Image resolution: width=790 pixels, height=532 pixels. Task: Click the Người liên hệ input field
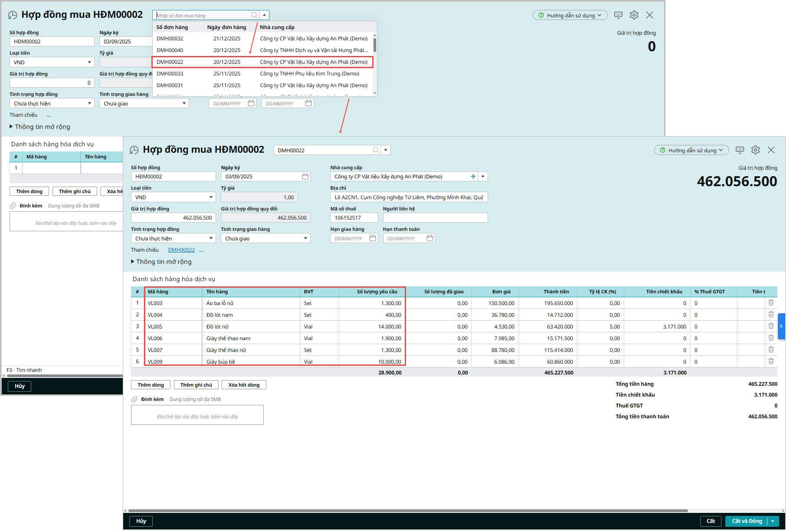pos(435,218)
